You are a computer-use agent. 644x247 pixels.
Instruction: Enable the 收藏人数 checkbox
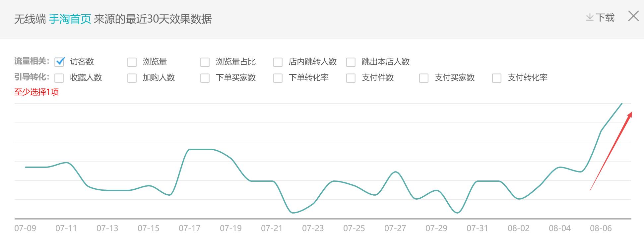click(x=59, y=78)
